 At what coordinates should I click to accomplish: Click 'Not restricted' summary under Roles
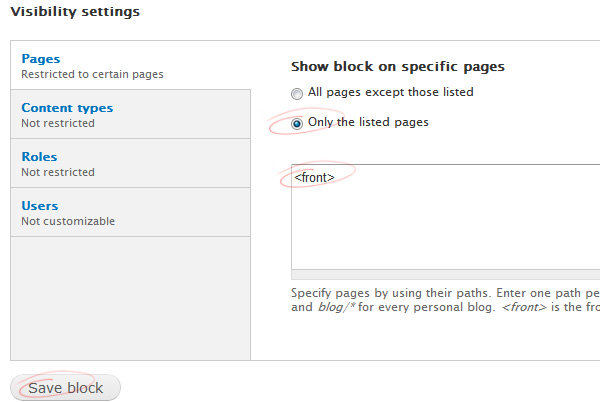click(x=58, y=172)
